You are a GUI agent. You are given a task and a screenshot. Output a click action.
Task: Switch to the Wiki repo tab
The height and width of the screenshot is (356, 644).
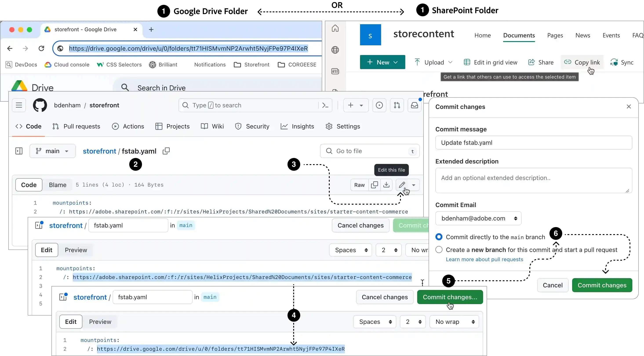pyautogui.click(x=212, y=126)
